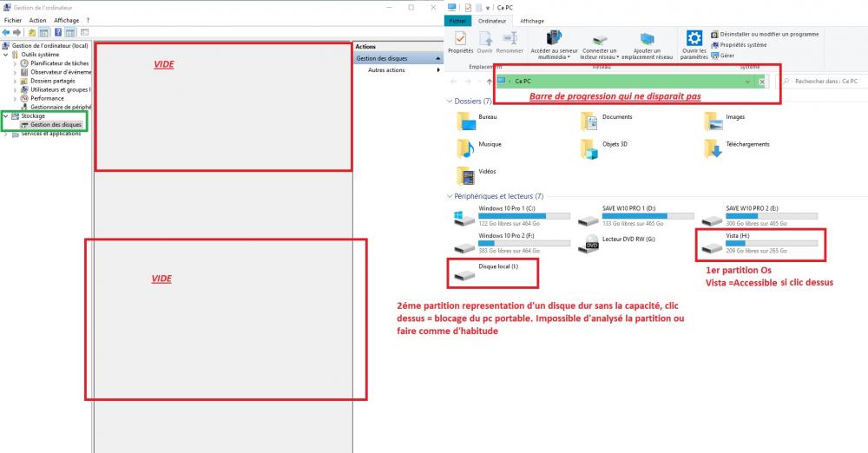Select the Performance gauge icon
This screenshot has width=868, height=453.
(24, 98)
